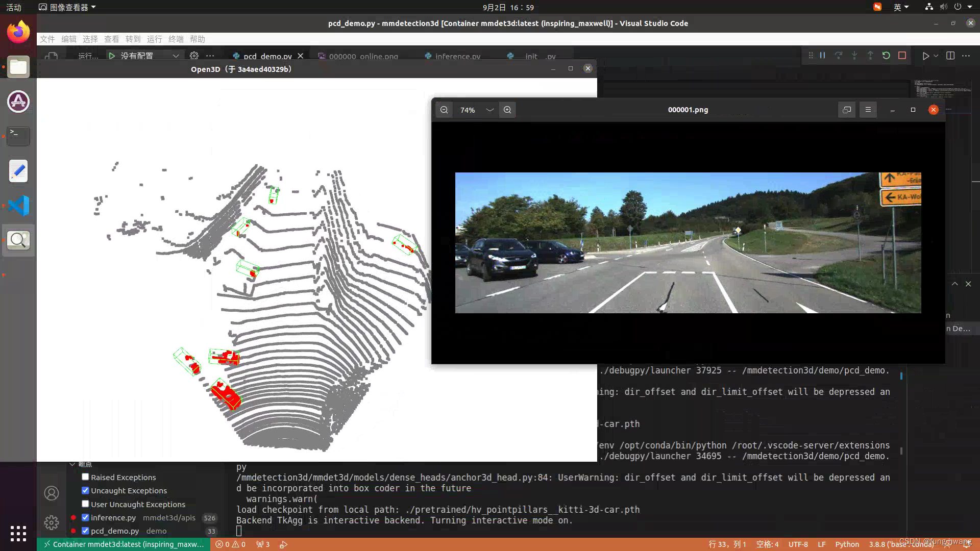Open input method 英 dropdown

pyautogui.click(x=901, y=7)
